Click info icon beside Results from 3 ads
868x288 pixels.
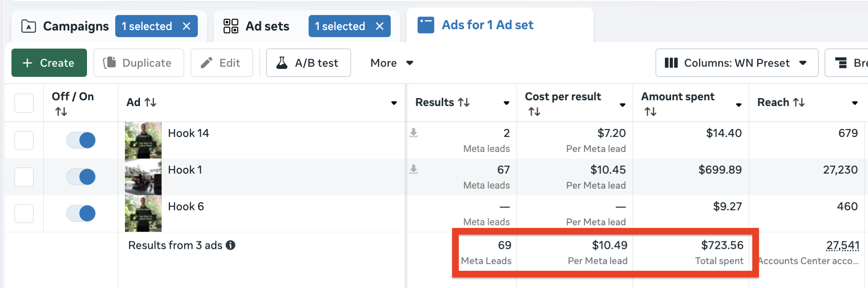(x=230, y=245)
